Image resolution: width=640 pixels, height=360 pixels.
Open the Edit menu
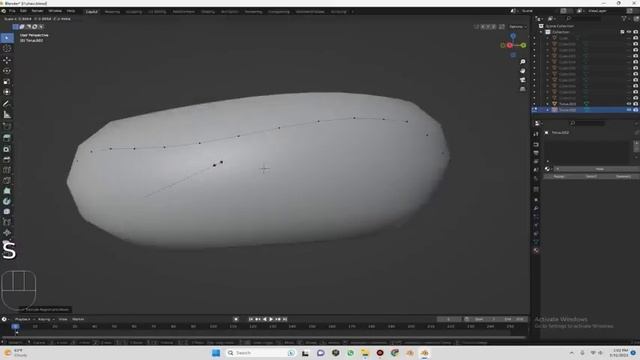pos(23,11)
